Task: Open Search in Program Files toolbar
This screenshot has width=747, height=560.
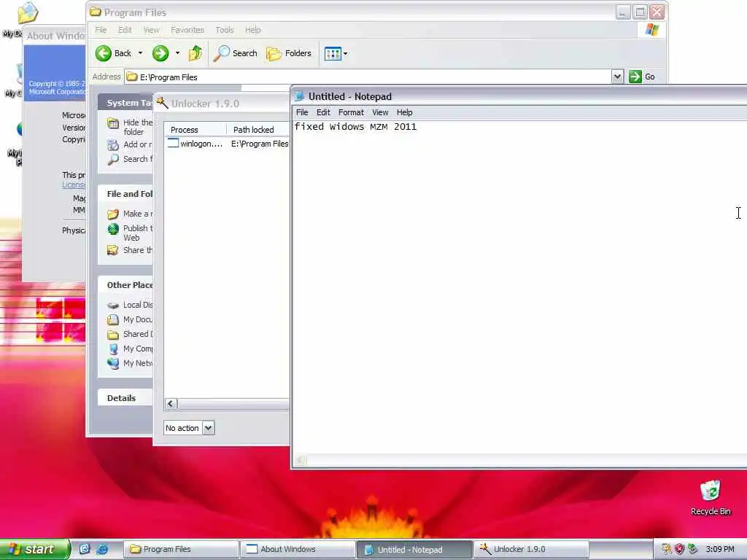Action: click(236, 53)
